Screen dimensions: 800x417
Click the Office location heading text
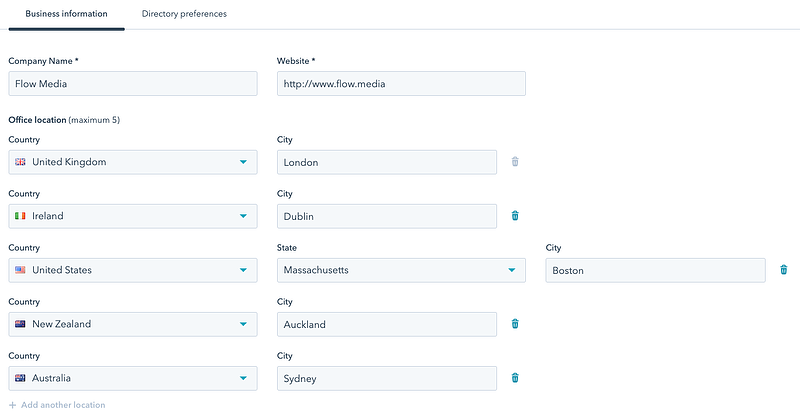point(37,120)
